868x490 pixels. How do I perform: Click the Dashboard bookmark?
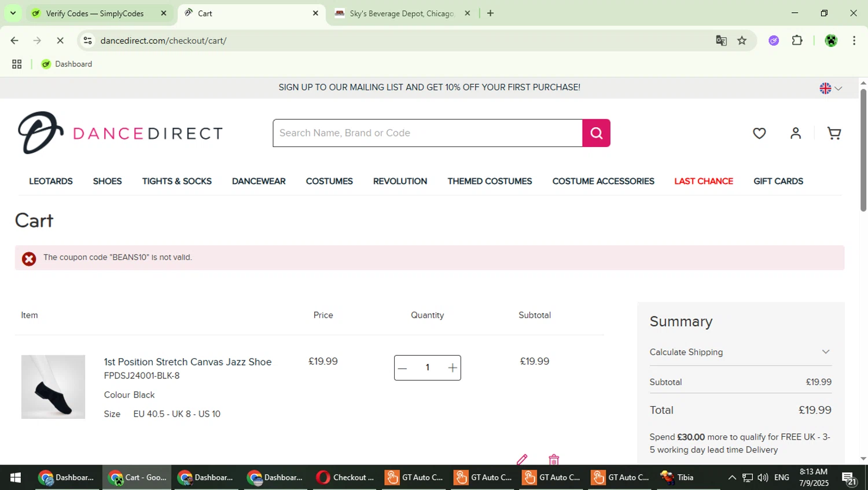67,64
